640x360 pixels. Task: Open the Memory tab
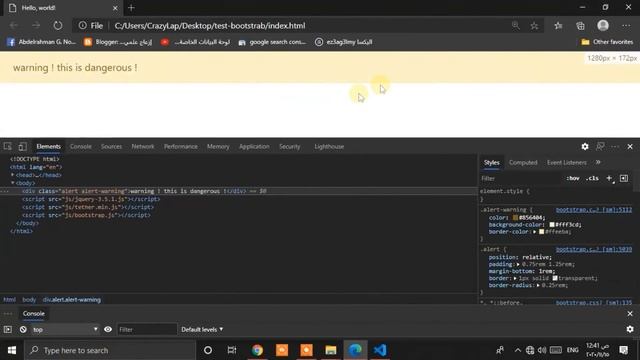(218, 146)
